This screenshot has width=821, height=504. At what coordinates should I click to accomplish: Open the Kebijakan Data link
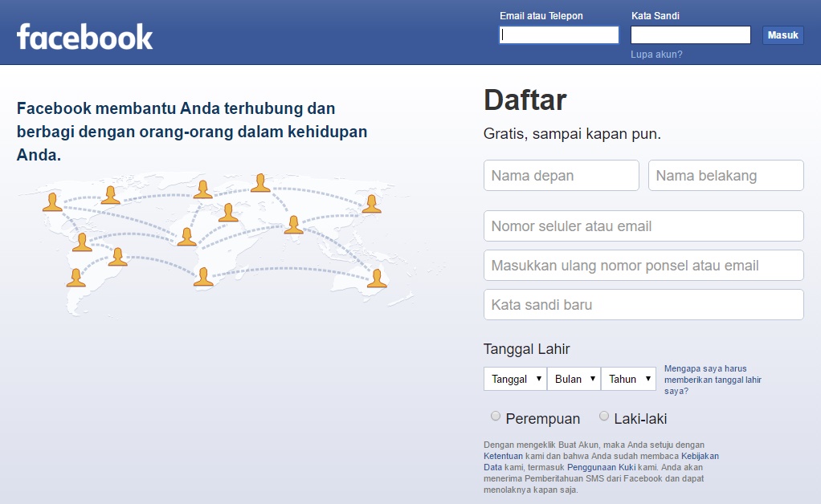(x=699, y=455)
